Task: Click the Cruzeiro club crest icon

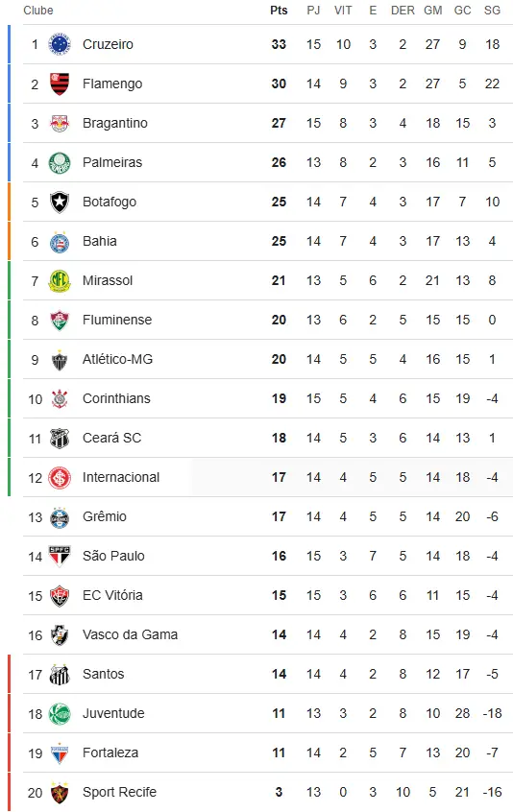Action: pyautogui.click(x=59, y=44)
